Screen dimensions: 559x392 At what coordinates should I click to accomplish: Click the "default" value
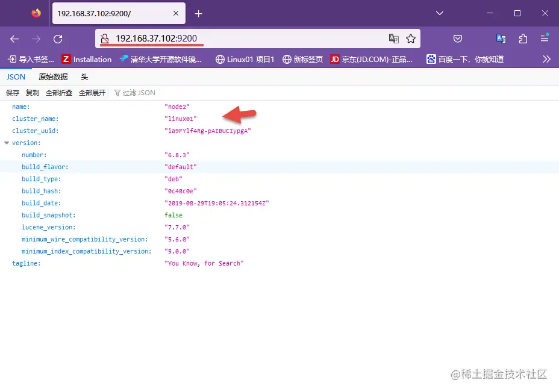(180, 167)
